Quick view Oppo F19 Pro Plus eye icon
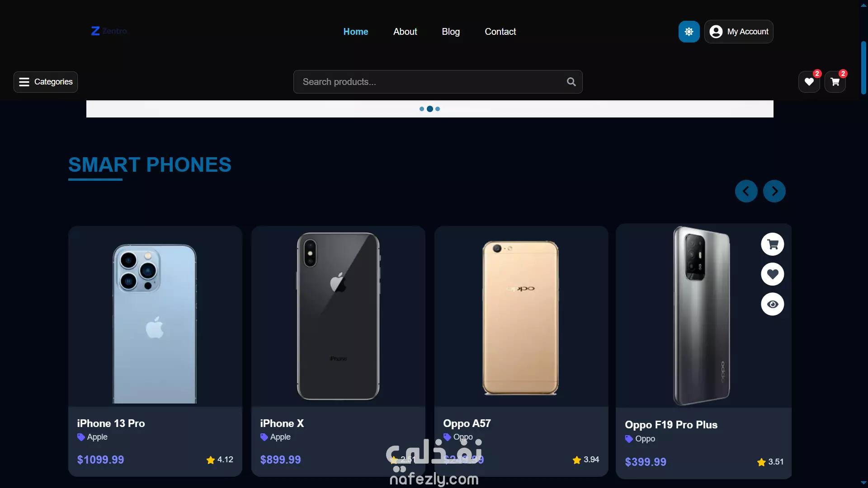This screenshot has height=488, width=868. click(773, 304)
